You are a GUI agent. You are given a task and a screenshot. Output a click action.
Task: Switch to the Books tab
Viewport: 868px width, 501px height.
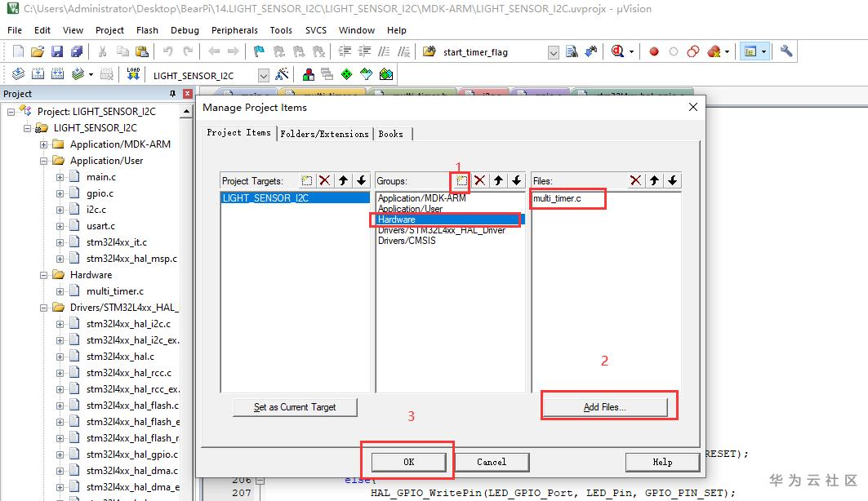pyautogui.click(x=391, y=133)
